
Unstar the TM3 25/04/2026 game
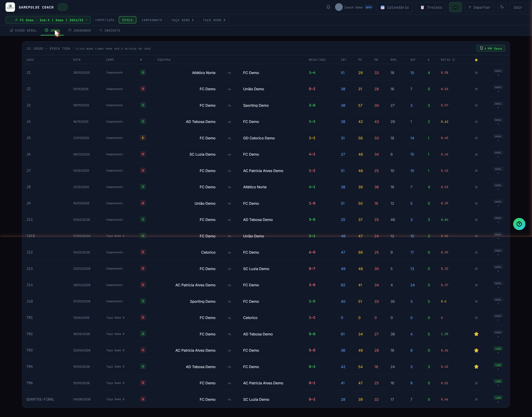pos(476,350)
